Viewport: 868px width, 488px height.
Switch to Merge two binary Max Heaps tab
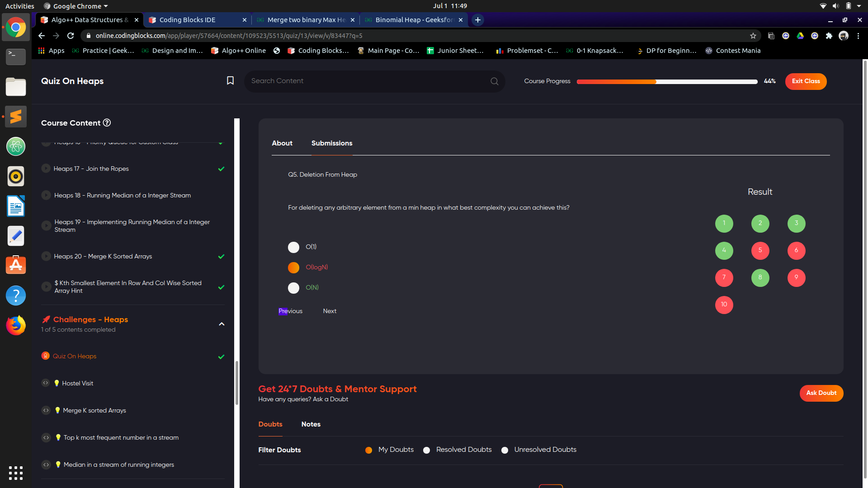point(306,20)
